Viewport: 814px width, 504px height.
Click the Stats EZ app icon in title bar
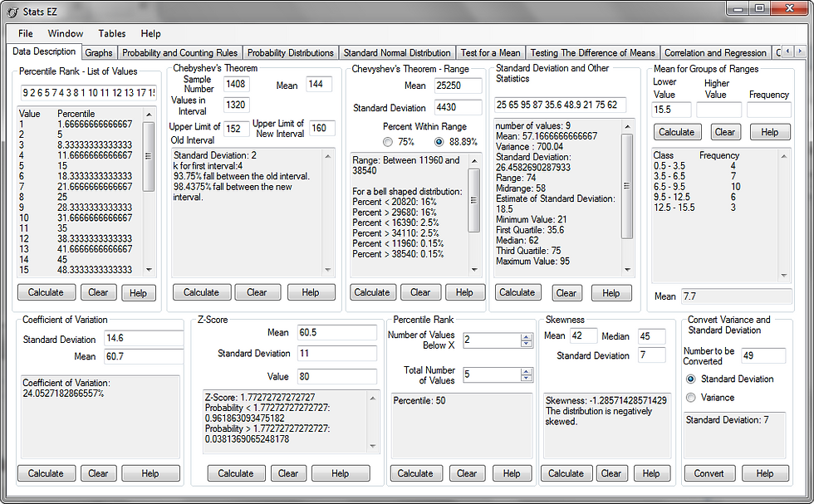[12, 11]
